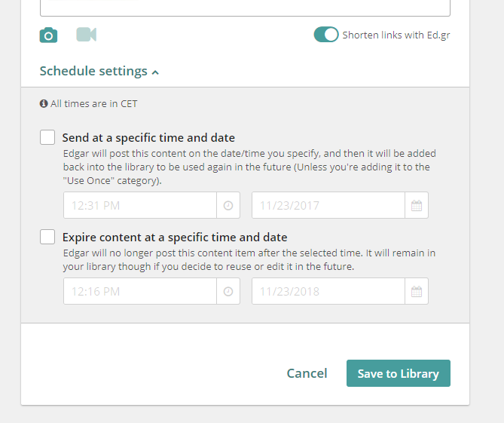
Task: Click the clock icon beside 12:31 PM
Action: [228, 205]
